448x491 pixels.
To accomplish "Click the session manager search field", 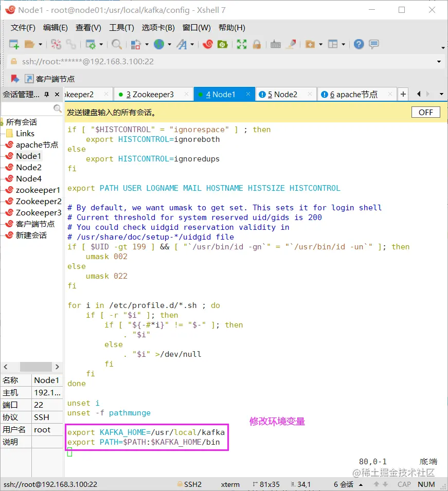I will [x=28, y=108].
